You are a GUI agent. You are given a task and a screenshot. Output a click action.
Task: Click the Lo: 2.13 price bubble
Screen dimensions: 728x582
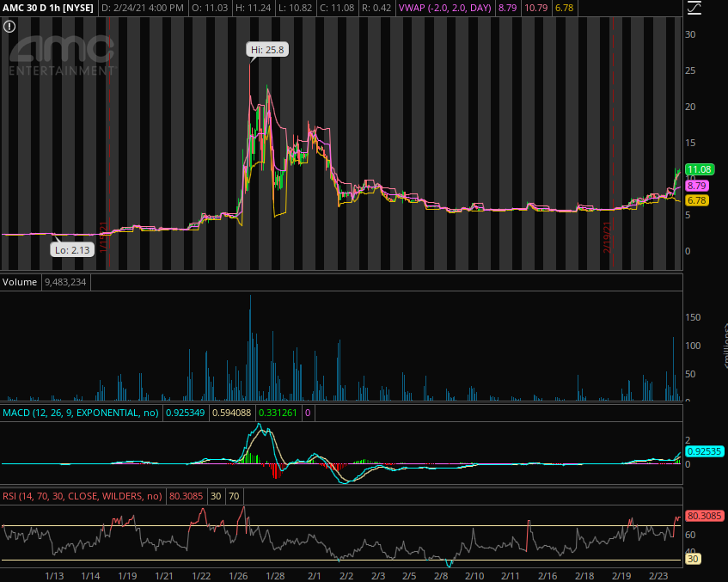pyautogui.click(x=72, y=250)
